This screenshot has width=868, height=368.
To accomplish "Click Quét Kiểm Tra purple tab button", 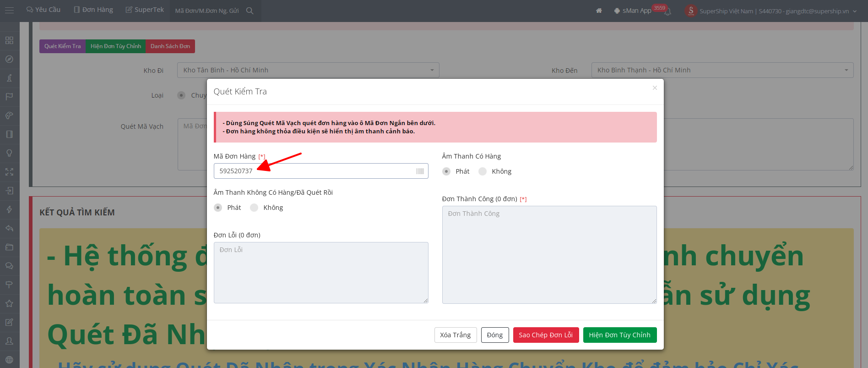I will [63, 46].
